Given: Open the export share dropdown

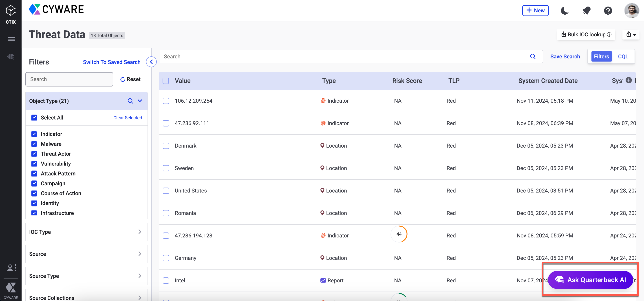Looking at the screenshot, I should click(631, 35).
